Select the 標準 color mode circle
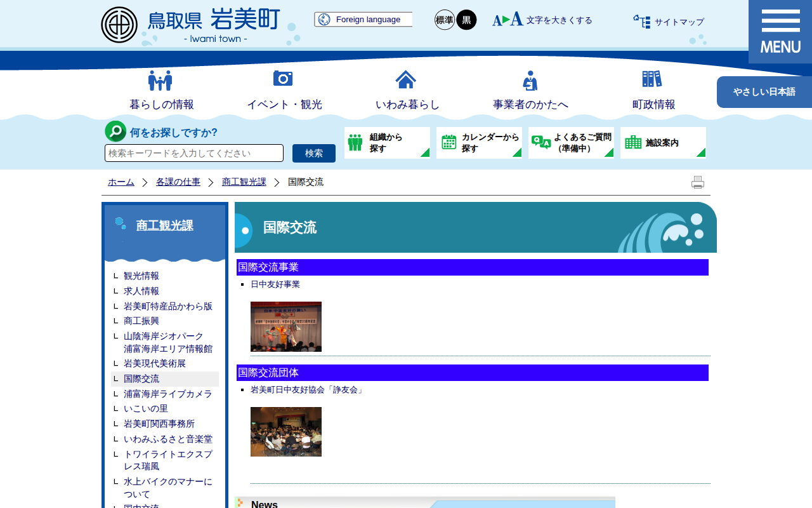This screenshot has height=508, width=812. point(445,20)
